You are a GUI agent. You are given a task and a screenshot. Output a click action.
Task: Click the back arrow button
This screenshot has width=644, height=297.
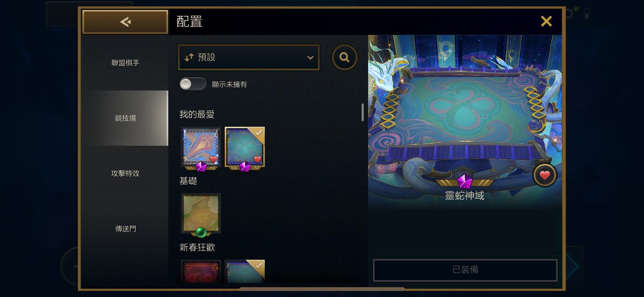point(125,22)
